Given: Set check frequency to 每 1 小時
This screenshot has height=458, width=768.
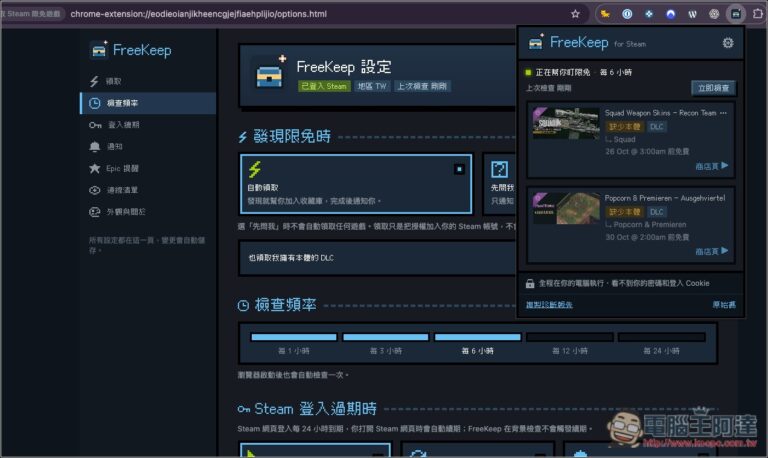Looking at the screenshot, I should [293, 343].
